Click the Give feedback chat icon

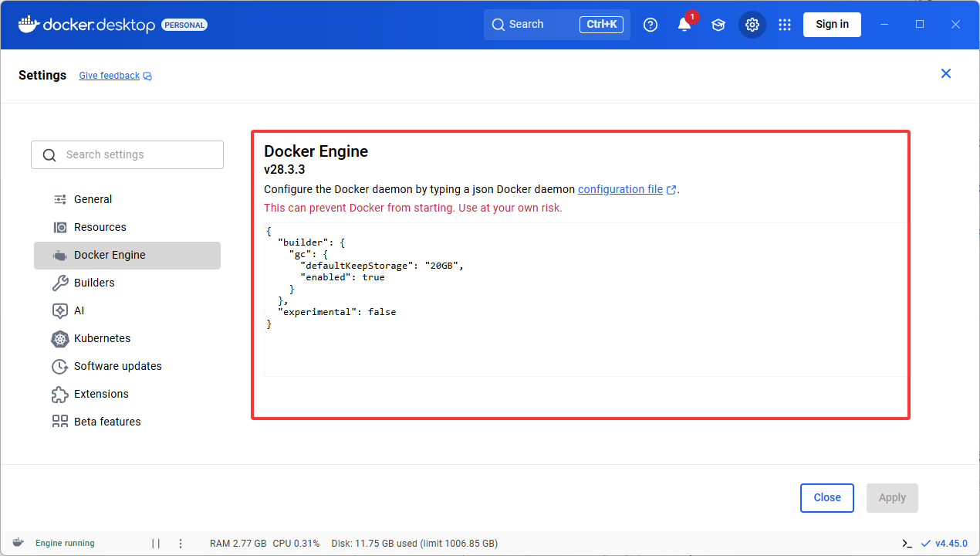pos(147,76)
